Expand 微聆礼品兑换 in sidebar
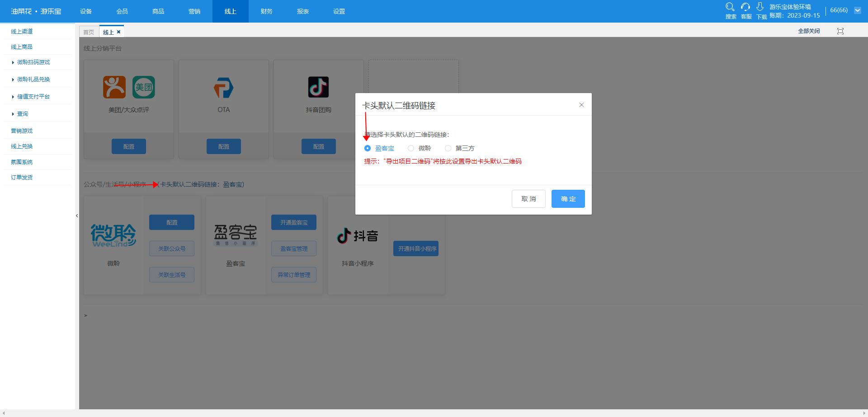Screen dimensions: 868x417 tap(33, 80)
